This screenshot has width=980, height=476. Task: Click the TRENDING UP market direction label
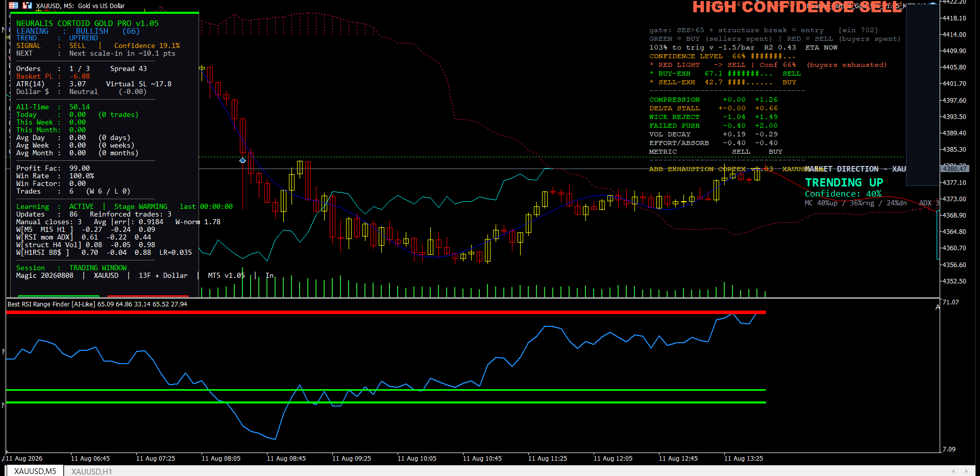tap(844, 182)
